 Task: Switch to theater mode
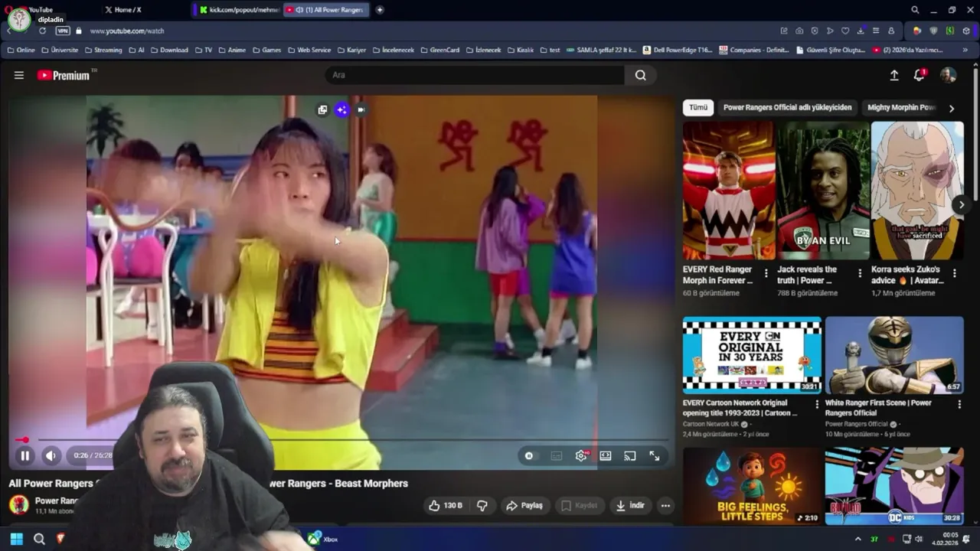click(x=606, y=455)
